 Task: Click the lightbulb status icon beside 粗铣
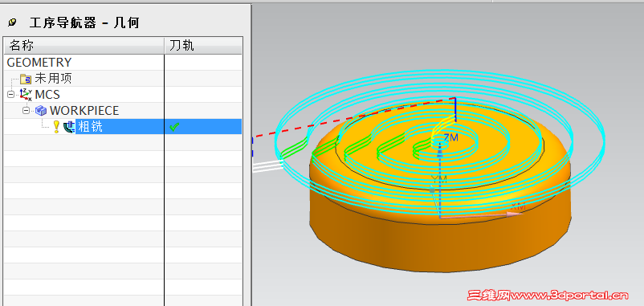tap(57, 127)
